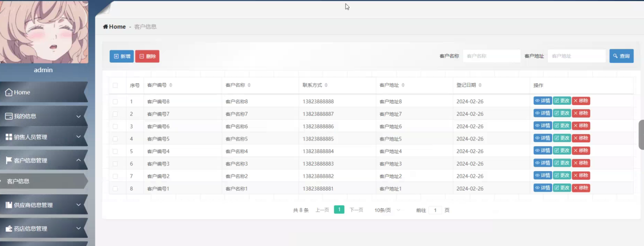Click 详情 for 客户名称2 row
Viewport: 644px width, 246px height.
point(542,176)
